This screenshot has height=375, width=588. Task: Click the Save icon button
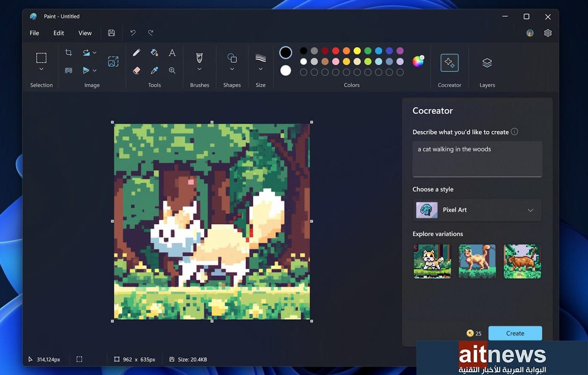tap(112, 33)
